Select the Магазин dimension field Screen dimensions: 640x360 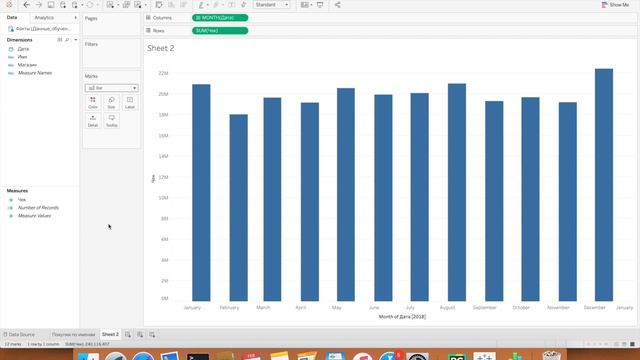point(27,65)
